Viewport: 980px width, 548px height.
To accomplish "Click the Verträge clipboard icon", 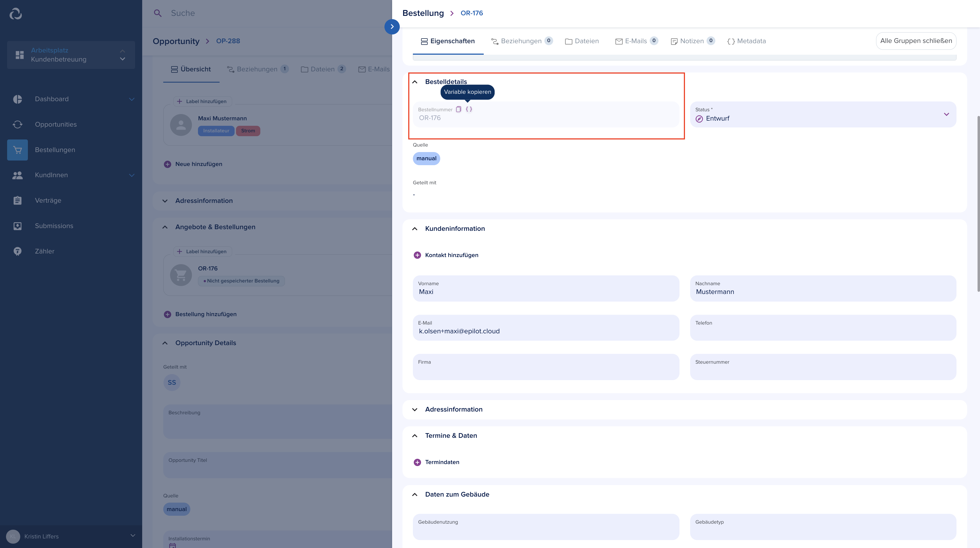I will coord(17,200).
